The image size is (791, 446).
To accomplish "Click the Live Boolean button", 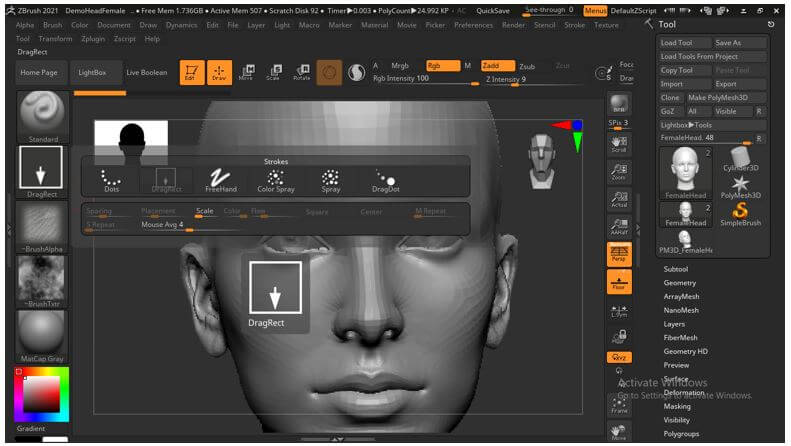I will 147,73.
